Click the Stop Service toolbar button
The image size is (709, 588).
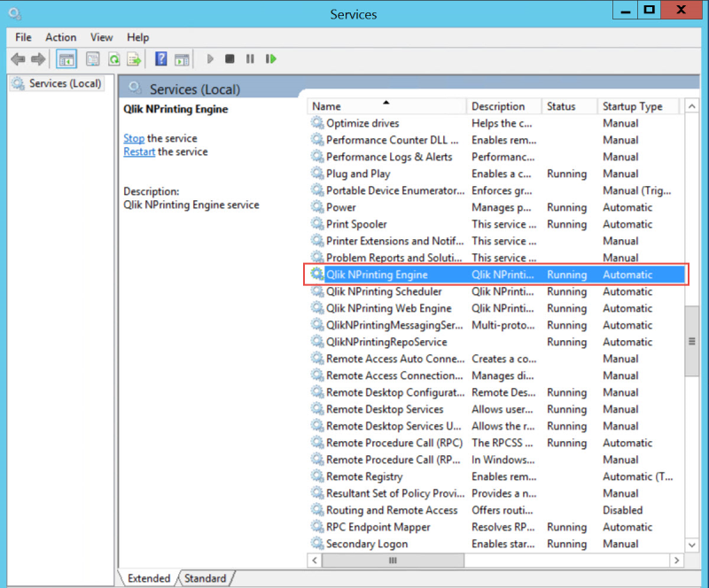[230, 59]
